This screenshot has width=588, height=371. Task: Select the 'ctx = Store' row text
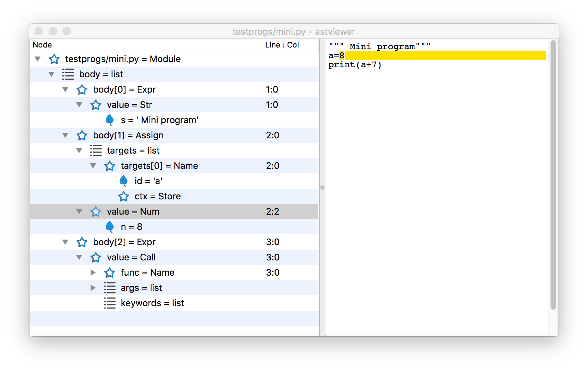(x=158, y=196)
